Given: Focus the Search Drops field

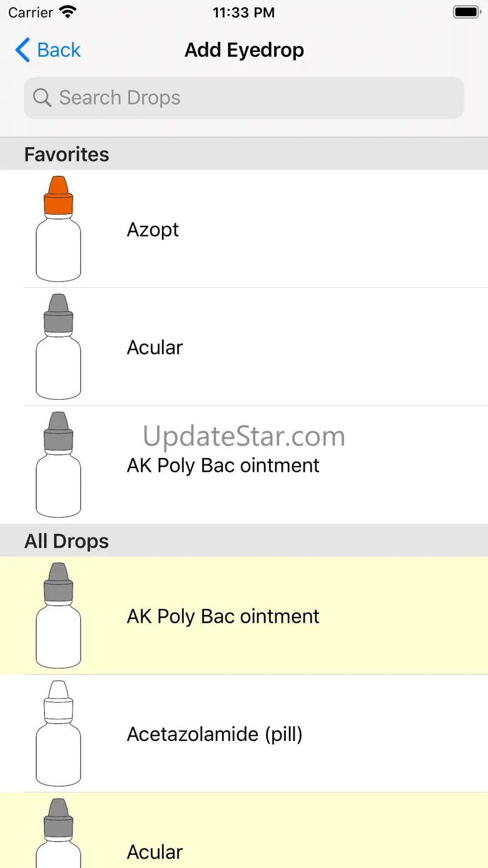Looking at the screenshot, I should (x=244, y=98).
